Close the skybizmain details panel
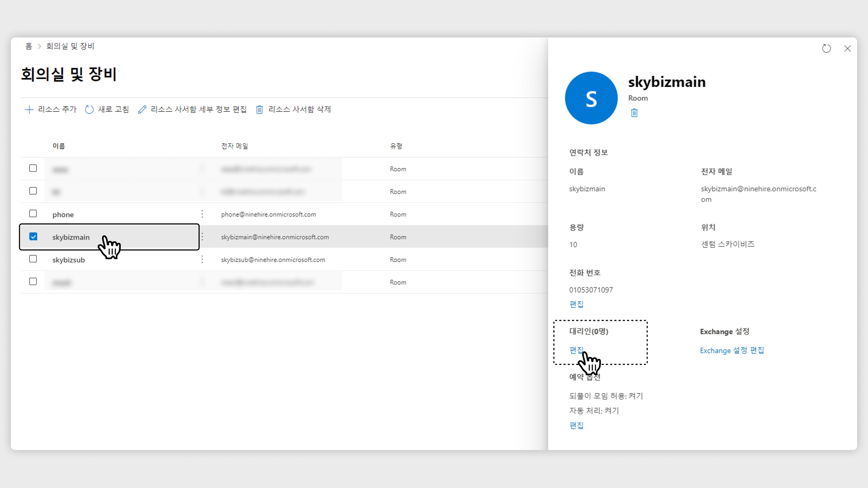868x488 pixels. pos(848,49)
